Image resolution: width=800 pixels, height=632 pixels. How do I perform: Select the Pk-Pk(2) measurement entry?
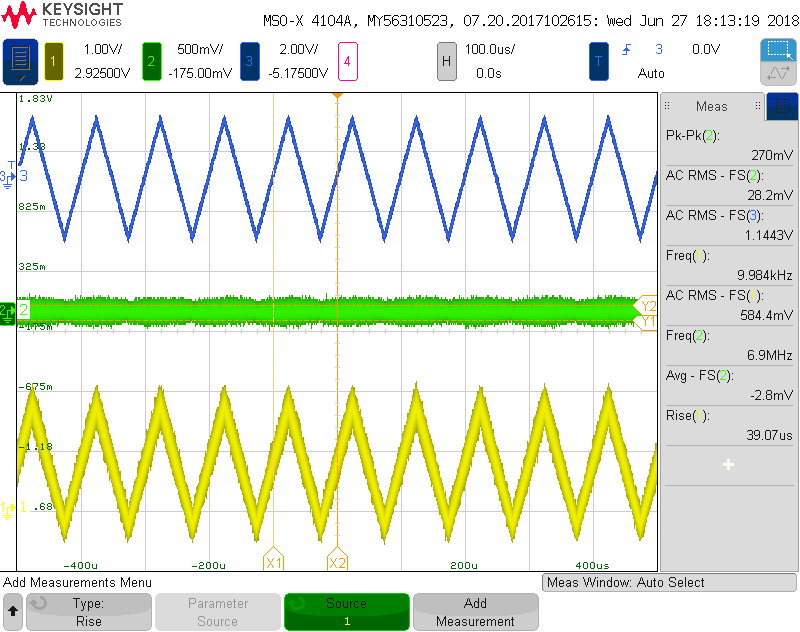(x=729, y=145)
